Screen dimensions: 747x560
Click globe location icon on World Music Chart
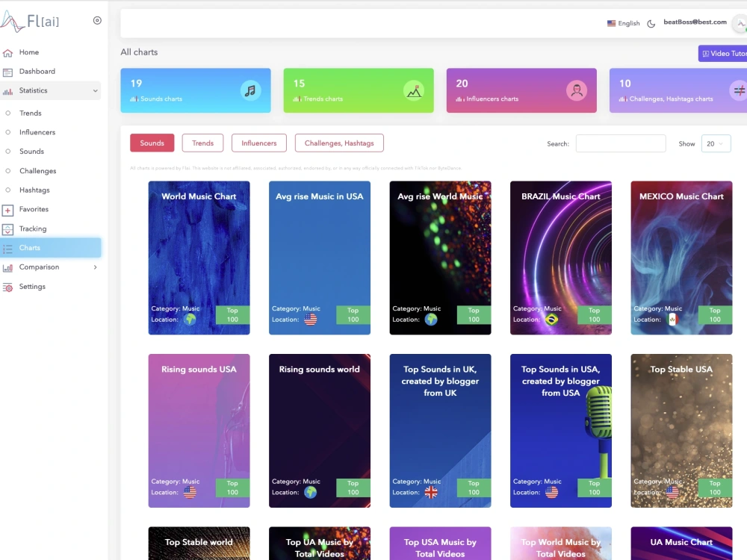click(x=190, y=319)
